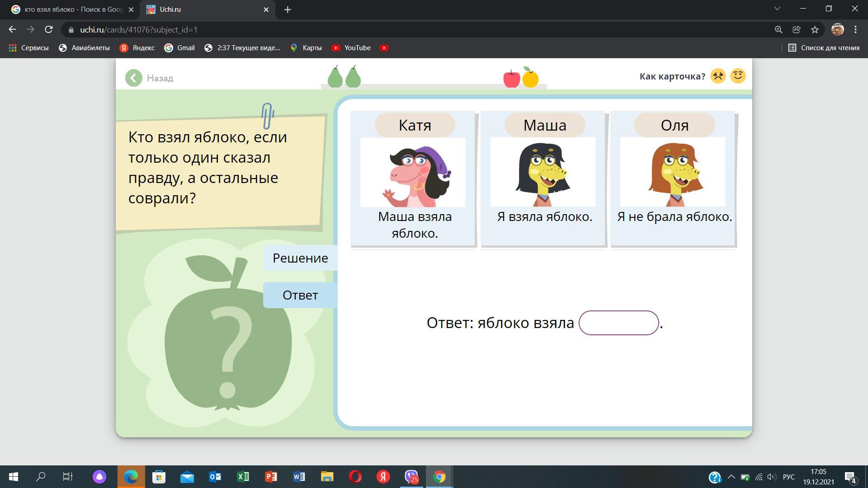Select the Маша character card
This screenshot has width=868, height=488.
[543, 178]
